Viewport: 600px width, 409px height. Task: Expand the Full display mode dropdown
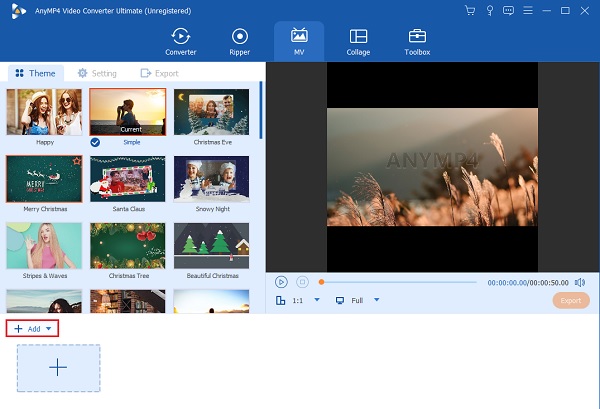(x=377, y=300)
